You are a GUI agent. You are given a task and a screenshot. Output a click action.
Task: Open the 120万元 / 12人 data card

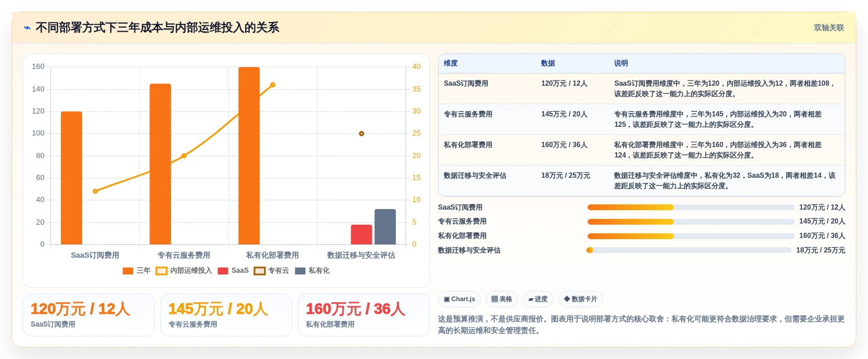[89, 315]
